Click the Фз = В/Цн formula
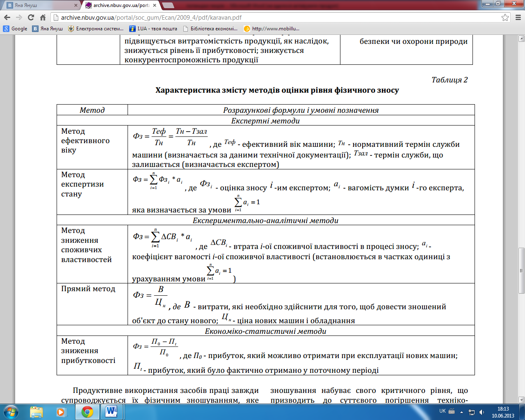Screen dimensions: 525x420 pyautogui.click(x=150, y=296)
